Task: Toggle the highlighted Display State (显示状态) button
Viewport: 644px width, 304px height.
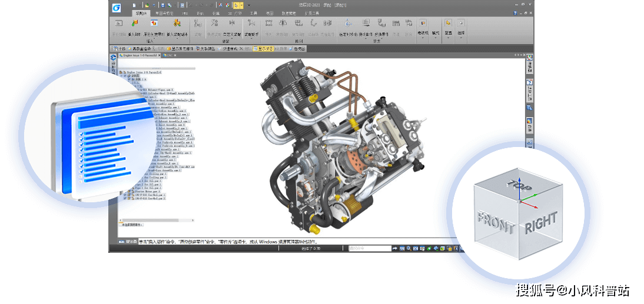Action: (264, 49)
